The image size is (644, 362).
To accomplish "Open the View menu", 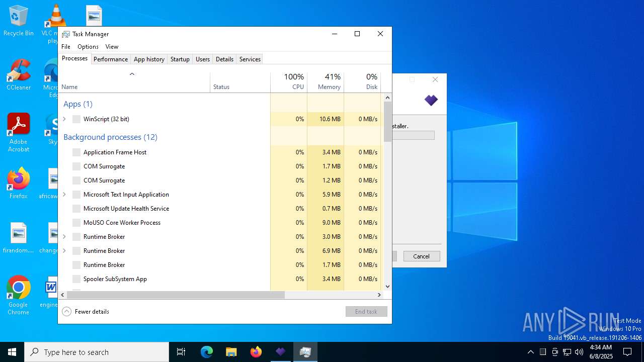I will pyautogui.click(x=112, y=47).
